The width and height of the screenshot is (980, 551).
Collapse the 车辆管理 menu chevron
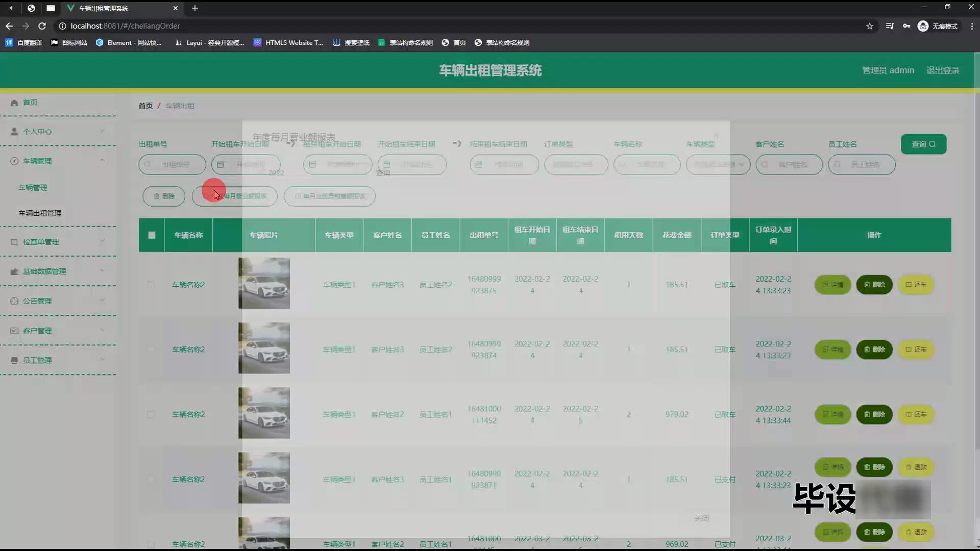(x=102, y=161)
